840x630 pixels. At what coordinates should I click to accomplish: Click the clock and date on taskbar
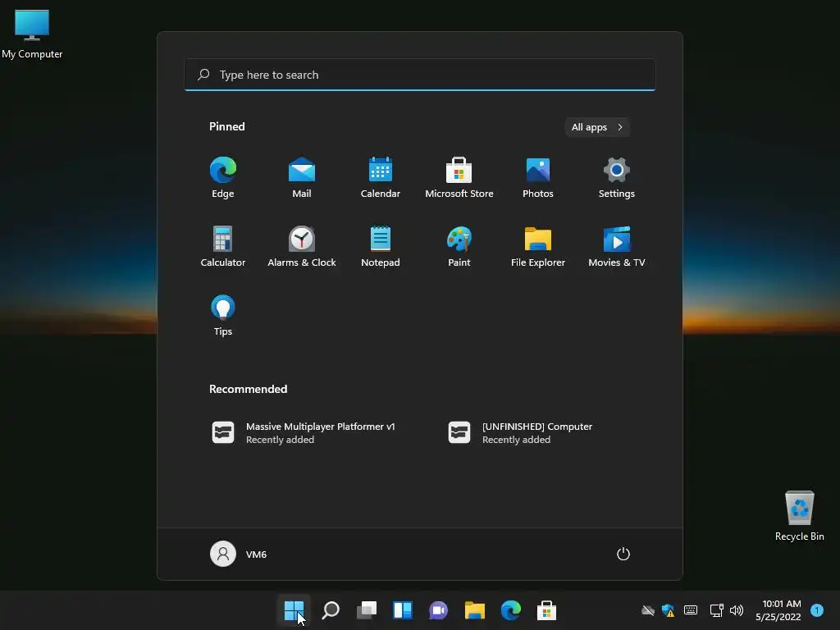point(778,610)
